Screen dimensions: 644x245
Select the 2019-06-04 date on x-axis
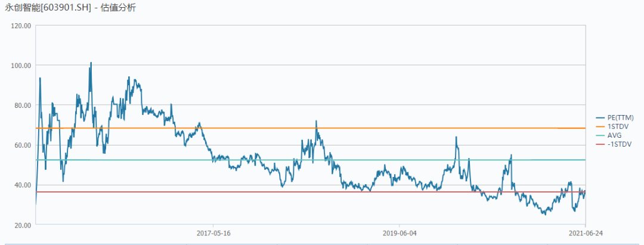[x=399, y=232]
